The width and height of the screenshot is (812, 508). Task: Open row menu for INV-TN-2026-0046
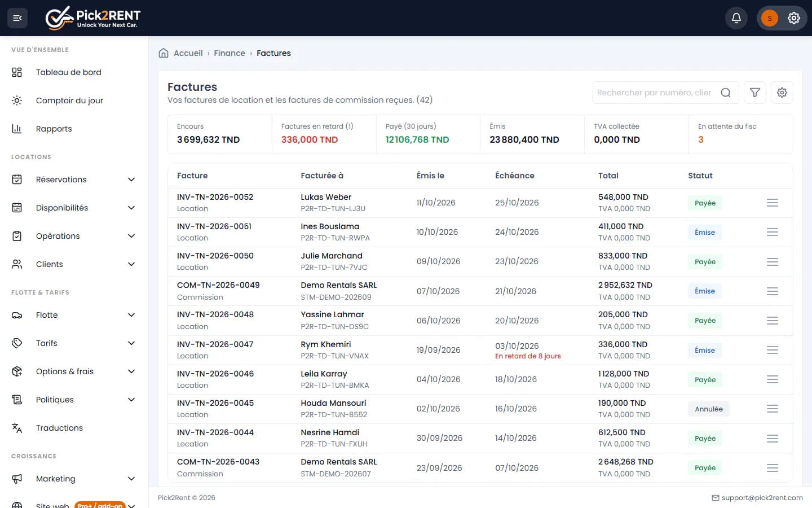point(773,379)
